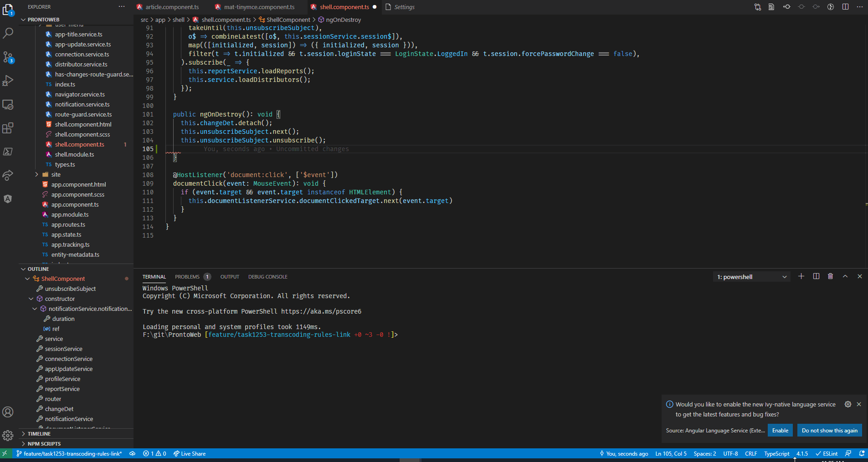The height and width of the screenshot is (462, 868).
Task: Open Source Control view with badge 3
Action: (x=8, y=57)
